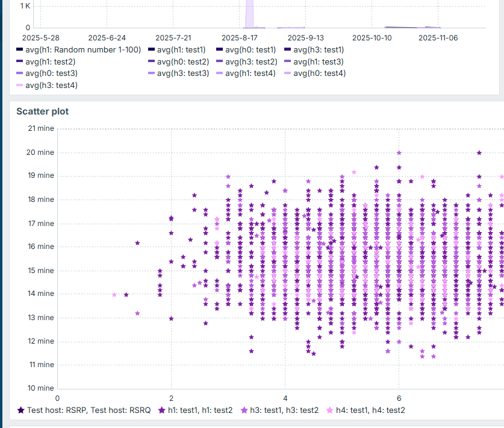The height and width of the screenshot is (428, 504).
Task: Click the avg(h0: test3) legend text
Action: [x=51, y=74]
